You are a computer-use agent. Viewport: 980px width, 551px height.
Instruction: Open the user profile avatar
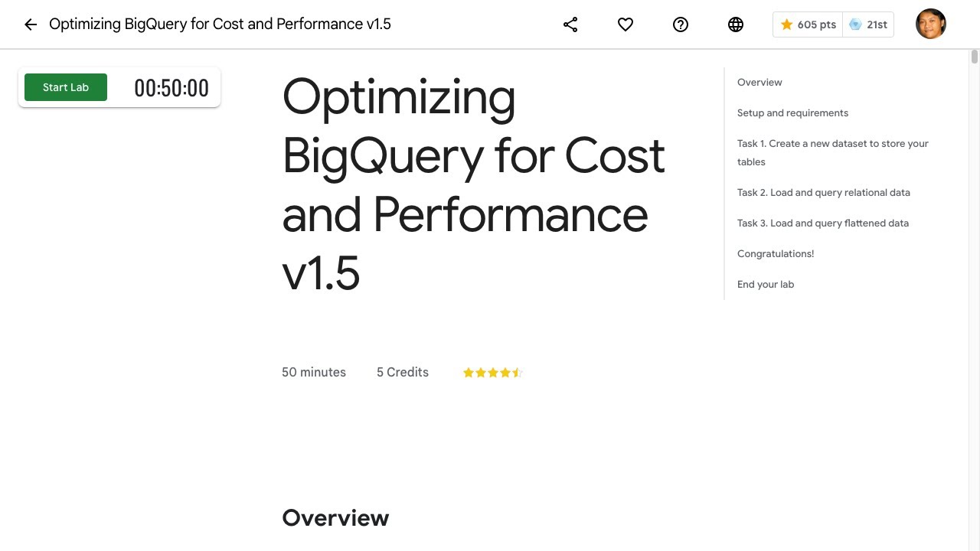931,24
